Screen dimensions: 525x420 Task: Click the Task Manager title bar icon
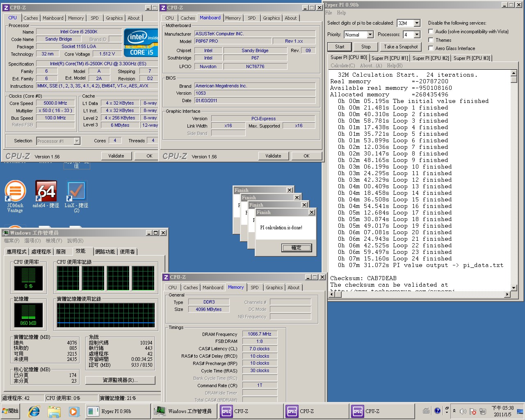[6, 233]
